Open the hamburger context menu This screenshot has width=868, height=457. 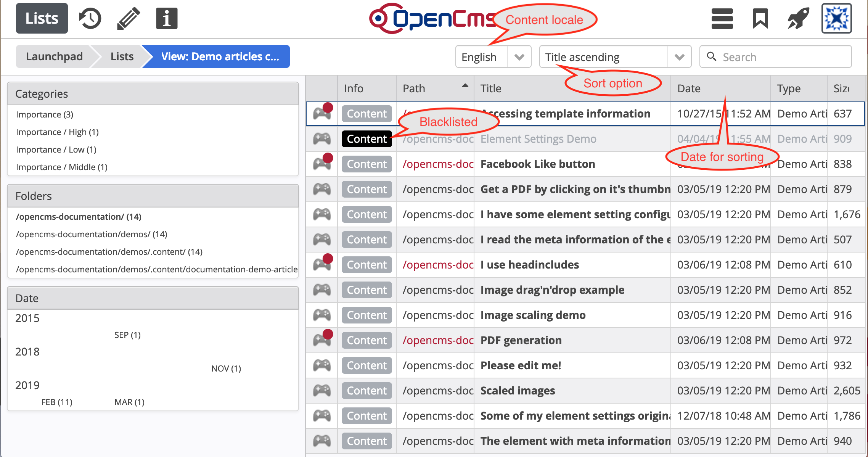pyautogui.click(x=722, y=18)
